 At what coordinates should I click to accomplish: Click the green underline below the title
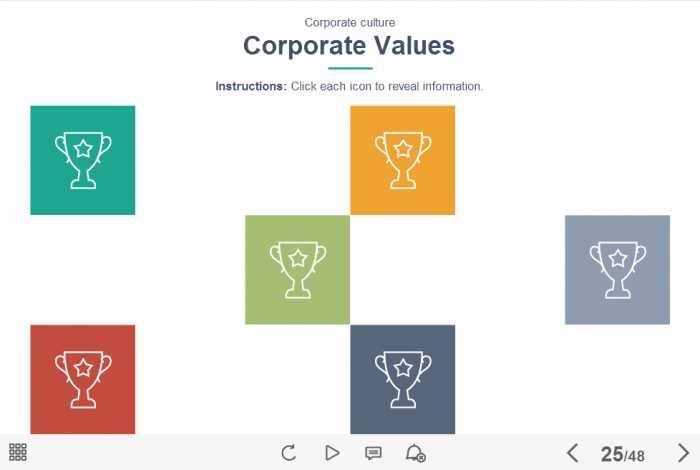click(x=349, y=68)
